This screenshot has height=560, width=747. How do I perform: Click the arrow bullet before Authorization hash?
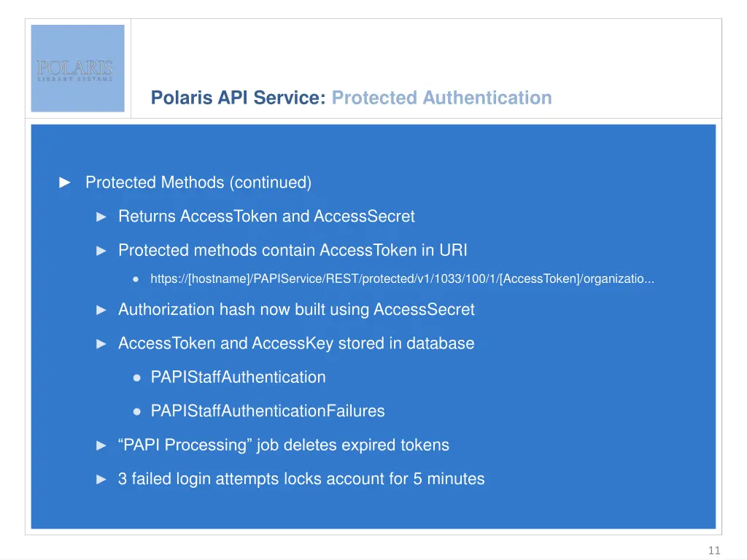coord(102,310)
